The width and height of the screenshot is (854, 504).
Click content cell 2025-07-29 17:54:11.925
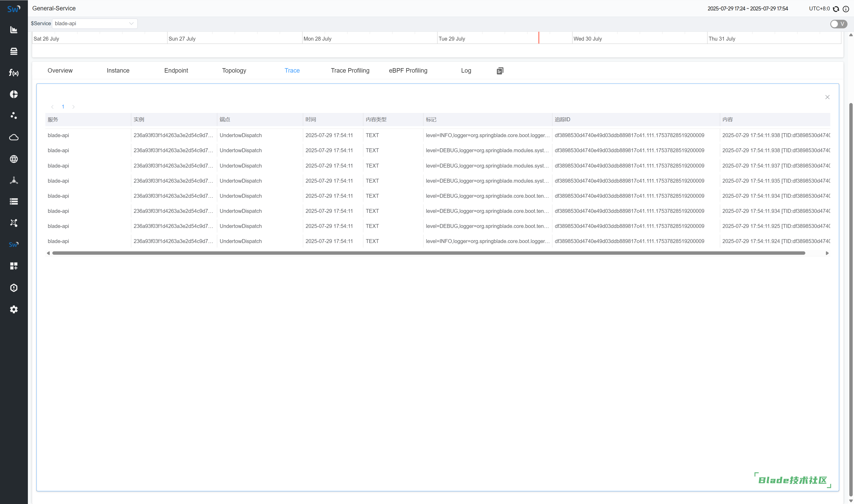(776, 226)
